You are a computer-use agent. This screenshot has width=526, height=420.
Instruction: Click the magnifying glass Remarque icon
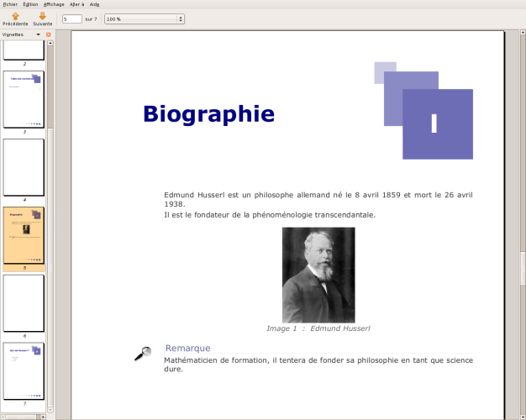(142, 354)
